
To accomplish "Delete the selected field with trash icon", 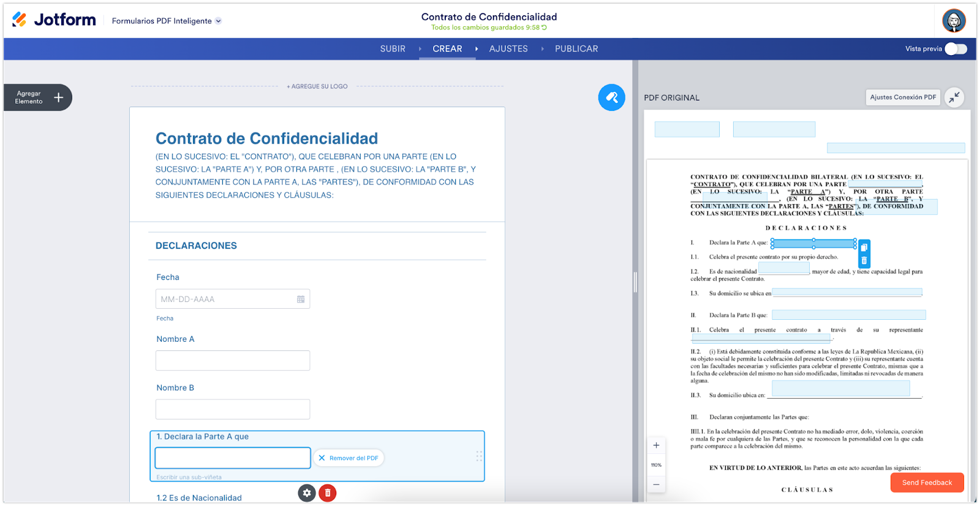I will [x=328, y=493].
